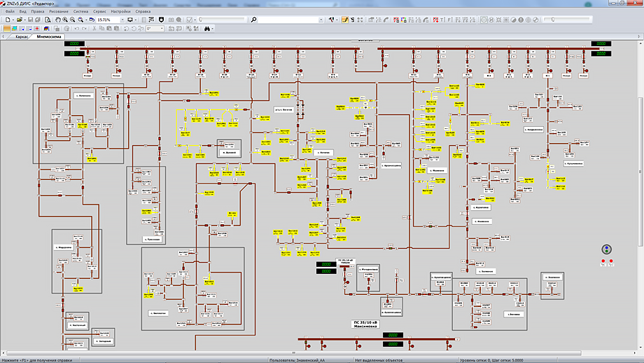Click the Cut scissors icon

coord(94,29)
